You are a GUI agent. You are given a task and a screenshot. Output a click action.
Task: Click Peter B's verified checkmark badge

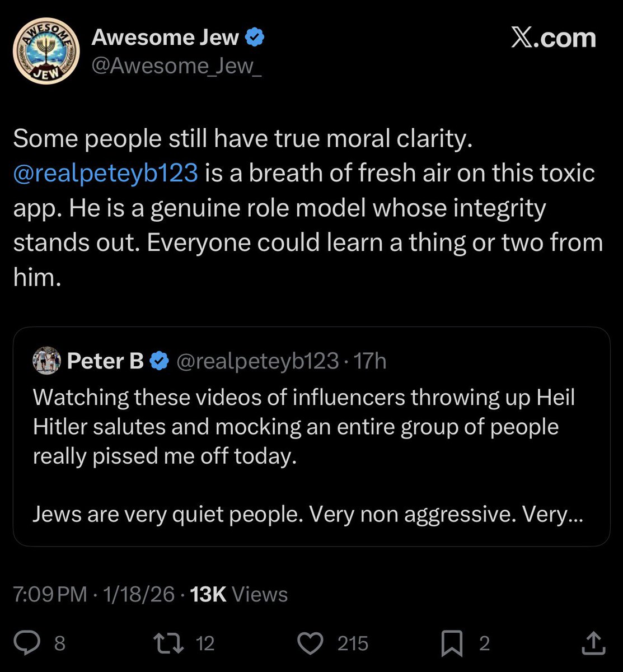click(x=161, y=361)
